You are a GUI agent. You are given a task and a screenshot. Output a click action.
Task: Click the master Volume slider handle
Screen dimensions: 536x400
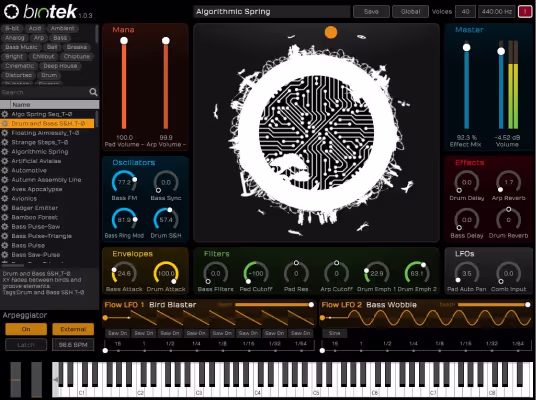tap(501, 51)
